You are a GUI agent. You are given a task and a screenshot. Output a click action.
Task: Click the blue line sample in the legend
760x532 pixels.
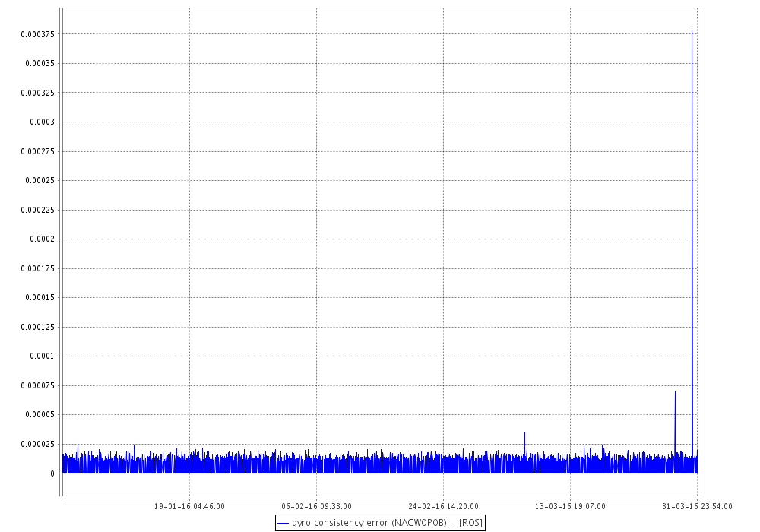[x=283, y=524]
